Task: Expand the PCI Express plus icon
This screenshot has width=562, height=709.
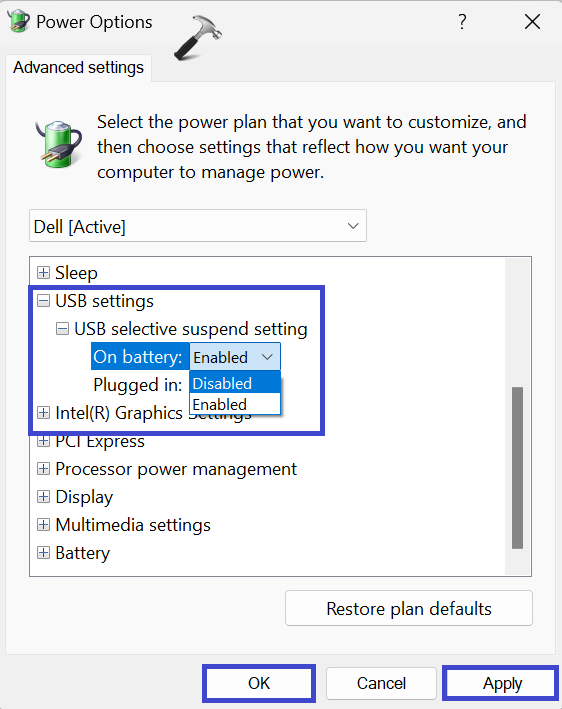Action: (43, 441)
